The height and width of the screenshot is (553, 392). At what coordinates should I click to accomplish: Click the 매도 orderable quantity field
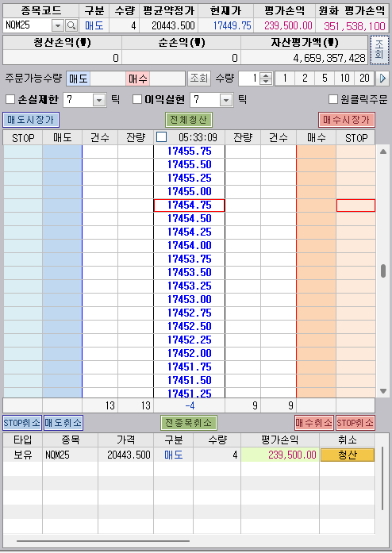pos(108,79)
